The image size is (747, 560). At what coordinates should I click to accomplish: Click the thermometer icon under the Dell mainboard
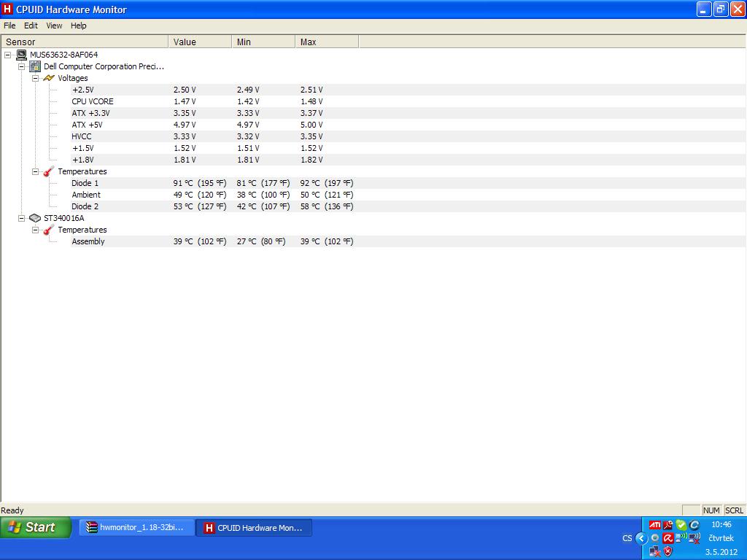pos(49,171)
